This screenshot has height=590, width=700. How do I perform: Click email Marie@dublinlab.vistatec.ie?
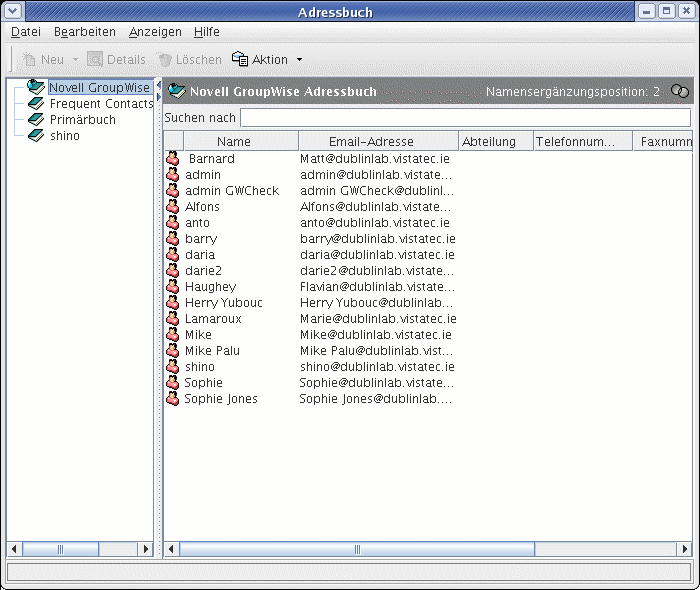(x=378, y=319)
